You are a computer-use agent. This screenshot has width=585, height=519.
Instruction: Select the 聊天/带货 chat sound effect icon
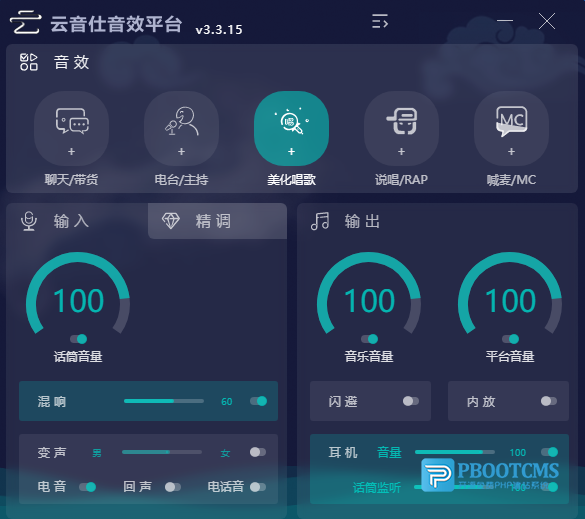pos(71,128)
